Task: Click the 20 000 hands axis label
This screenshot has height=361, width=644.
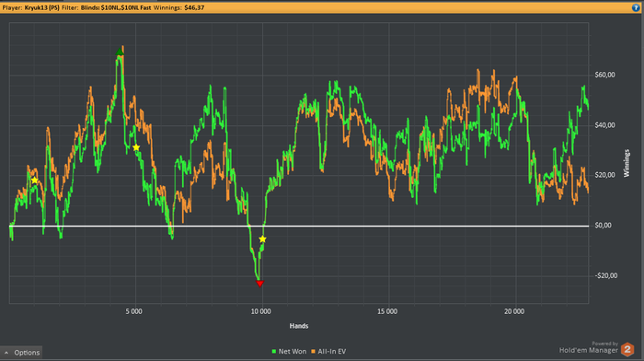Action: click(514, 311)
